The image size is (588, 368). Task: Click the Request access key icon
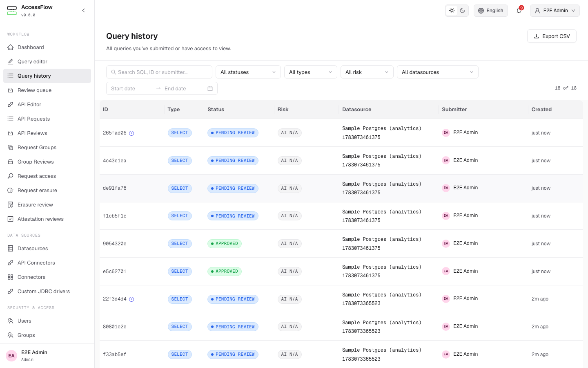pos(11,176)
